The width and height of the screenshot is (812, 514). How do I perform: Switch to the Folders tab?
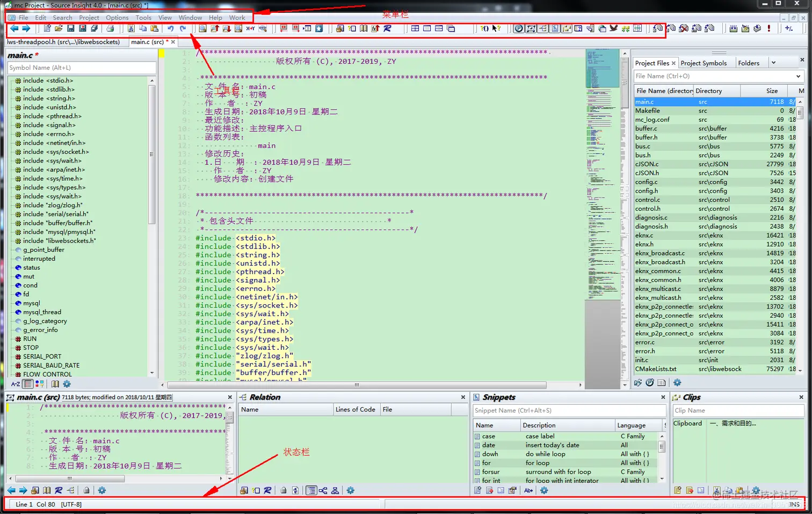749,63
